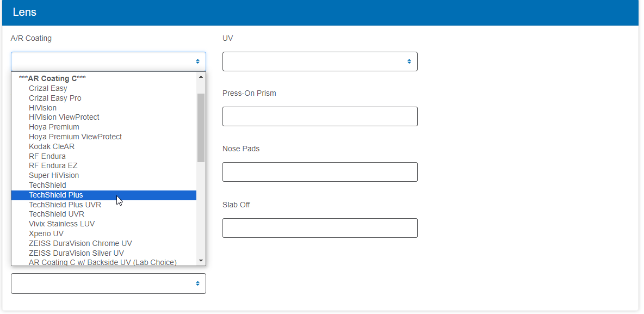Choose AR Coating C w/ Backside UV (Lab Choice)
This screenshot has width=644, height=314.
pyautogui.click(x=103, y=262)
